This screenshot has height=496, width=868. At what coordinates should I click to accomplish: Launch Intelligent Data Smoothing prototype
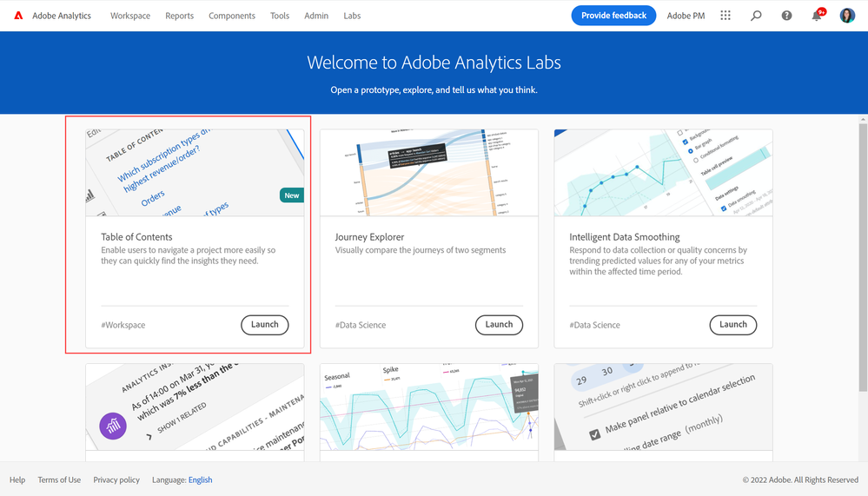(732, 325)
